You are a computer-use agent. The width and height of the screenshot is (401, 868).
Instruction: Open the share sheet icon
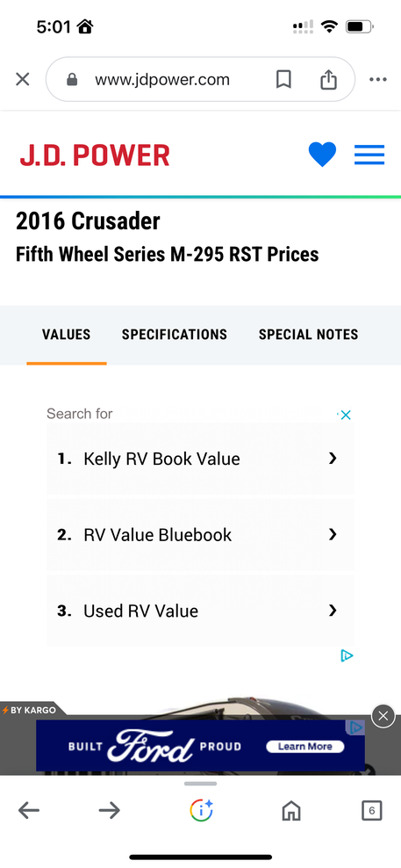[328, 78]
